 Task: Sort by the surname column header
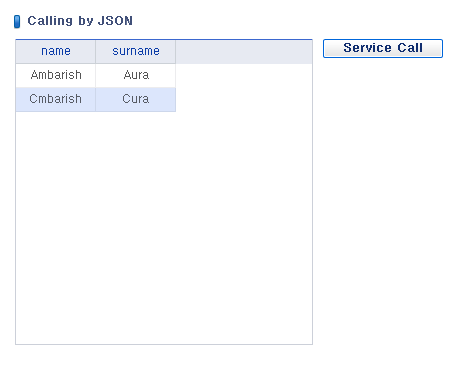pyautogui.click(x=136, y=51)
